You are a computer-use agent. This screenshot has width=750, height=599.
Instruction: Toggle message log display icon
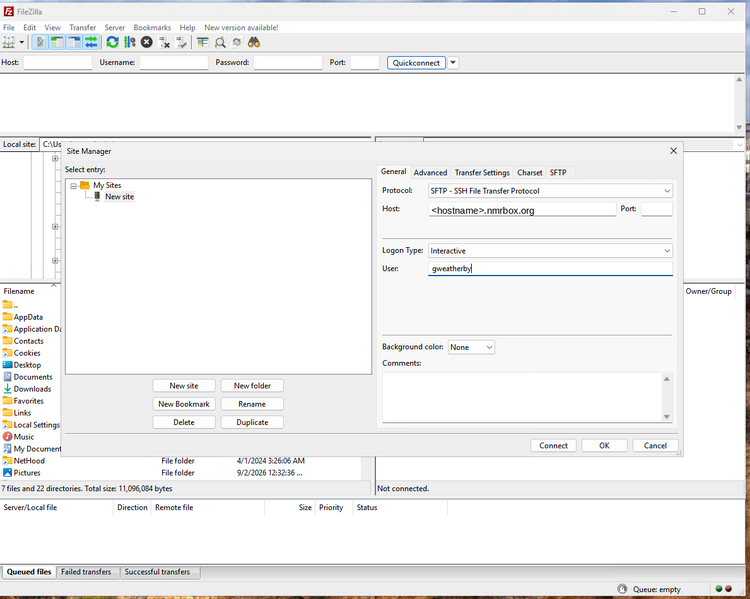click(40, 43)
